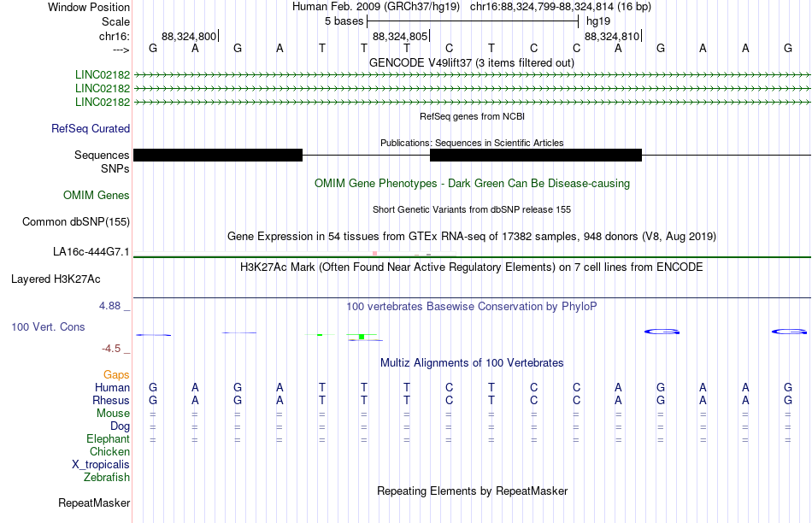
Task: Click the 100 Vert. Cons label
Action: click(x=48, y=326)
